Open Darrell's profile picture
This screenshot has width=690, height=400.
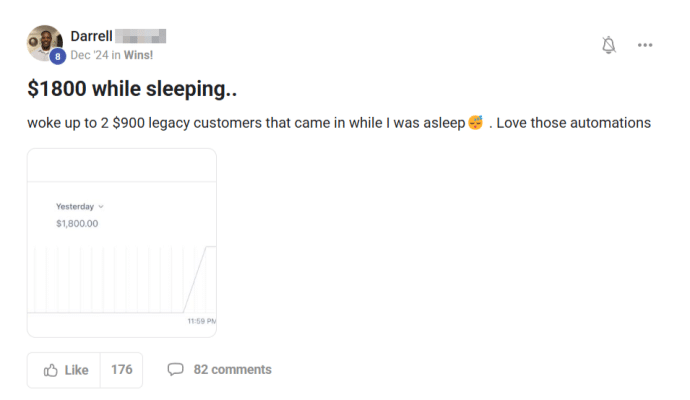click(44, 43)
